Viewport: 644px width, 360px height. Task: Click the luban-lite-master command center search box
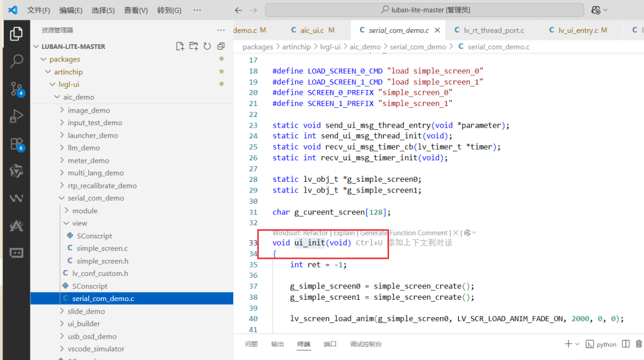[x=425, y=10]
